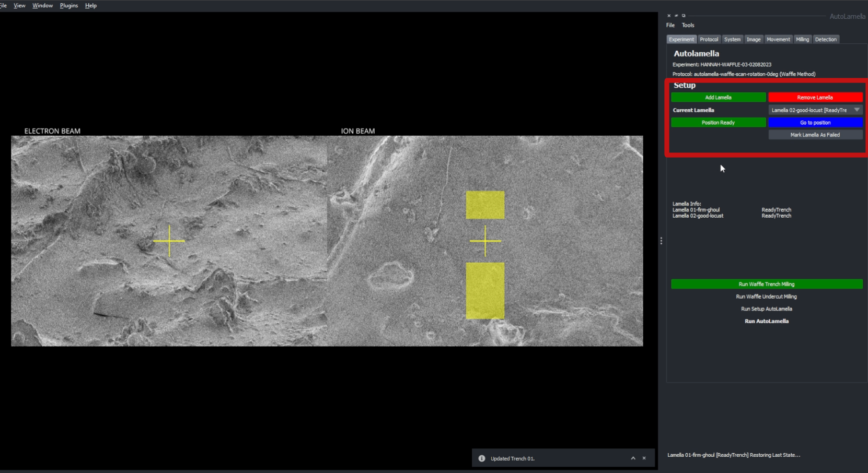
Task: Open the View menu
Action: click(x=19, y=6)
